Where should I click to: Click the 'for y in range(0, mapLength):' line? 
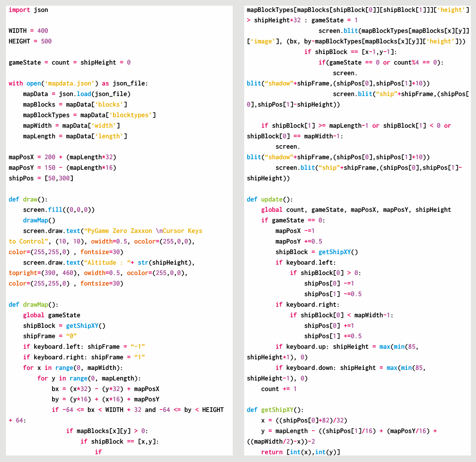coord(89,379)
